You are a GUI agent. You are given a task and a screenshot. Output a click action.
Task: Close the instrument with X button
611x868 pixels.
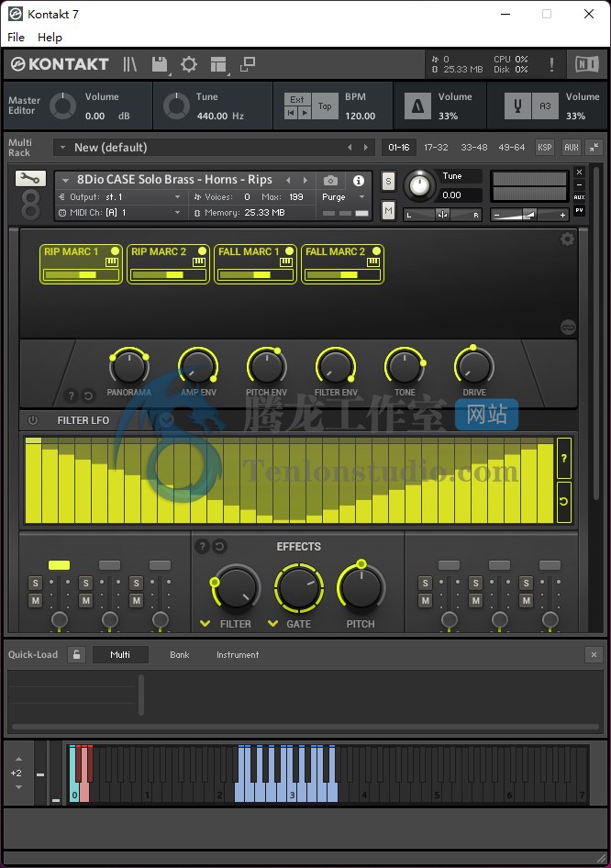579,172
